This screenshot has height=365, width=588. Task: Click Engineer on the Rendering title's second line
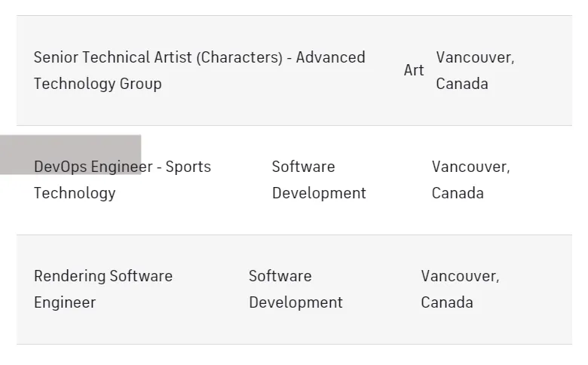[65, 302]
